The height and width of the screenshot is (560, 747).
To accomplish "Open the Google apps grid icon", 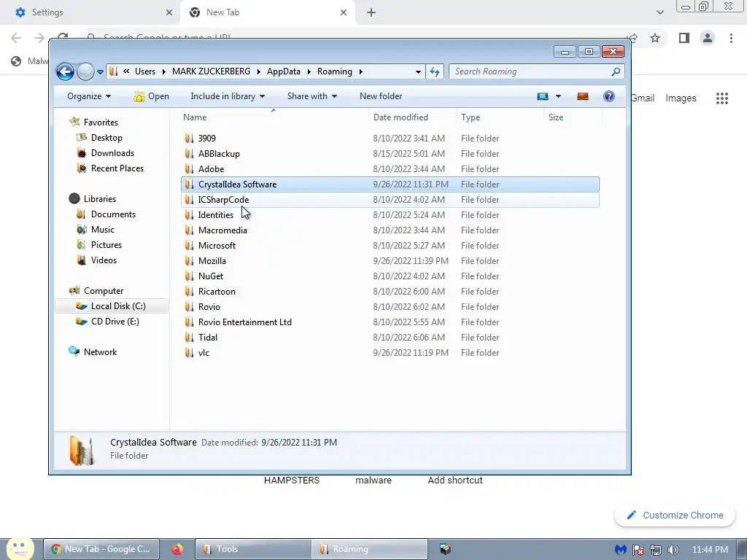I will click(x=721, y=98).
